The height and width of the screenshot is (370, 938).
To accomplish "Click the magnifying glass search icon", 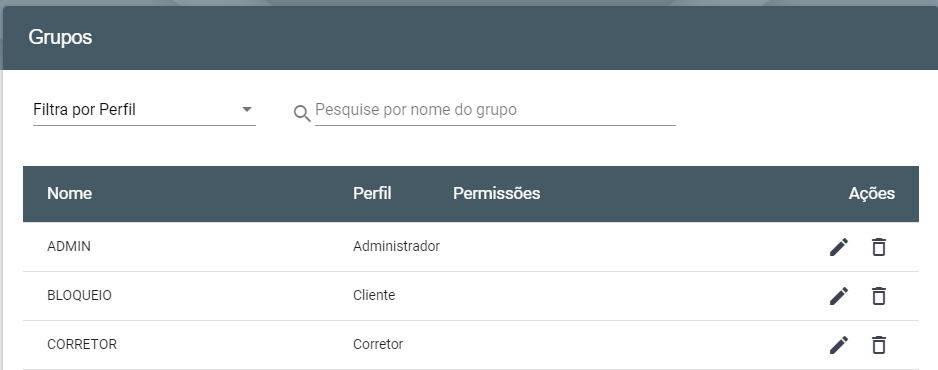I will click(302, 113).
